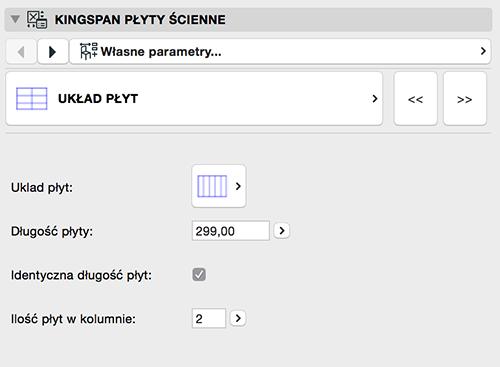Click the Własne parametry custom-parameters icon

pyautogui.click(x=89, y=51)
